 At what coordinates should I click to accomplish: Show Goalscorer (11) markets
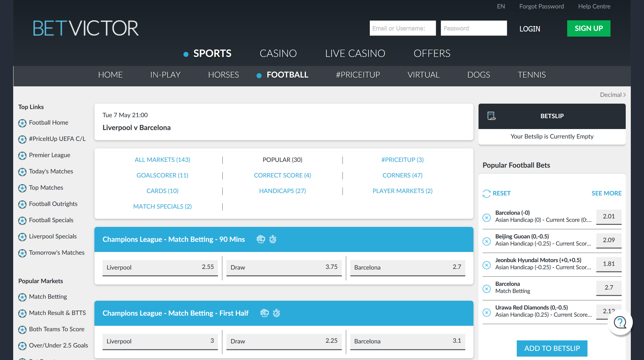pyautogui.click(x=162, y=175)
